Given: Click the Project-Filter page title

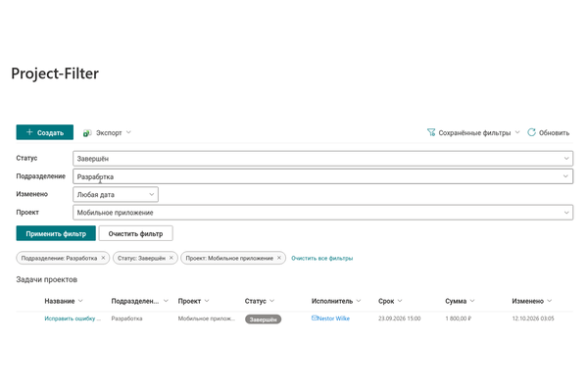Looking at the screenshot, I should pos(55,73).
